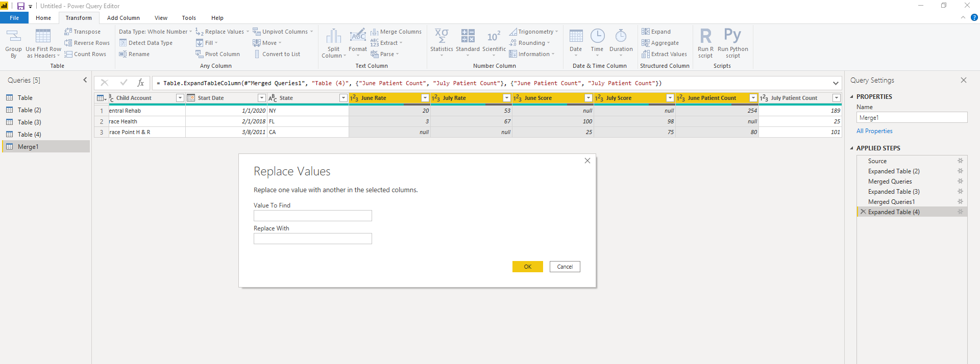The width and height of the screenshot is (980, 364).
Task: Click Pivot Column
Action: coord(217,54)
